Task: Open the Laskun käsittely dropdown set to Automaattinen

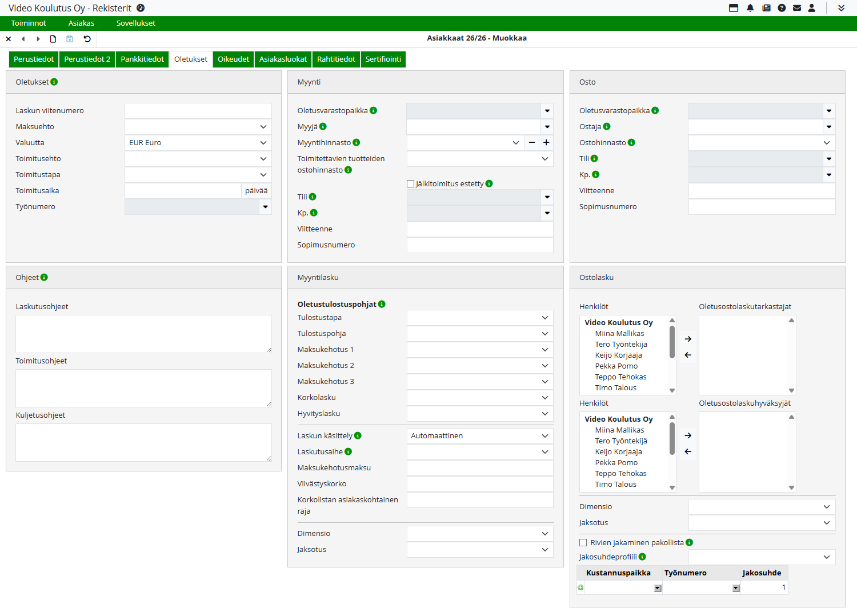Action: 479,436
